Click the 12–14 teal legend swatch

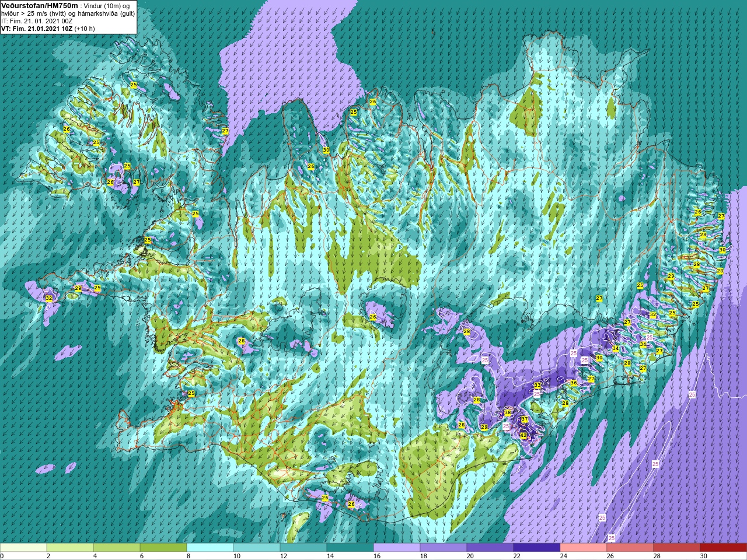(303, 548)
